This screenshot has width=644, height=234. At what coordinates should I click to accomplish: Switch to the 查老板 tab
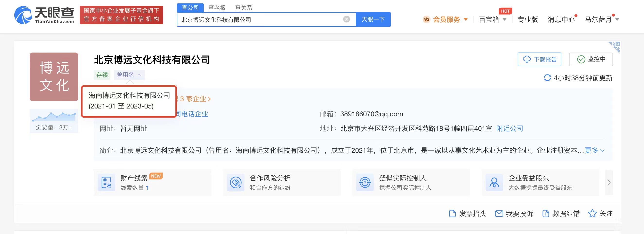217,8
